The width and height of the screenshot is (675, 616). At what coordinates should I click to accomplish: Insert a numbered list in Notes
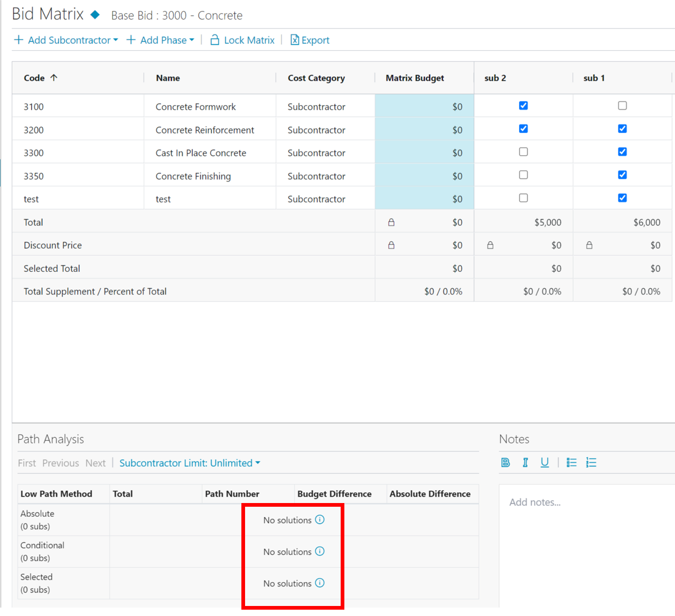(x=591, y=463)
